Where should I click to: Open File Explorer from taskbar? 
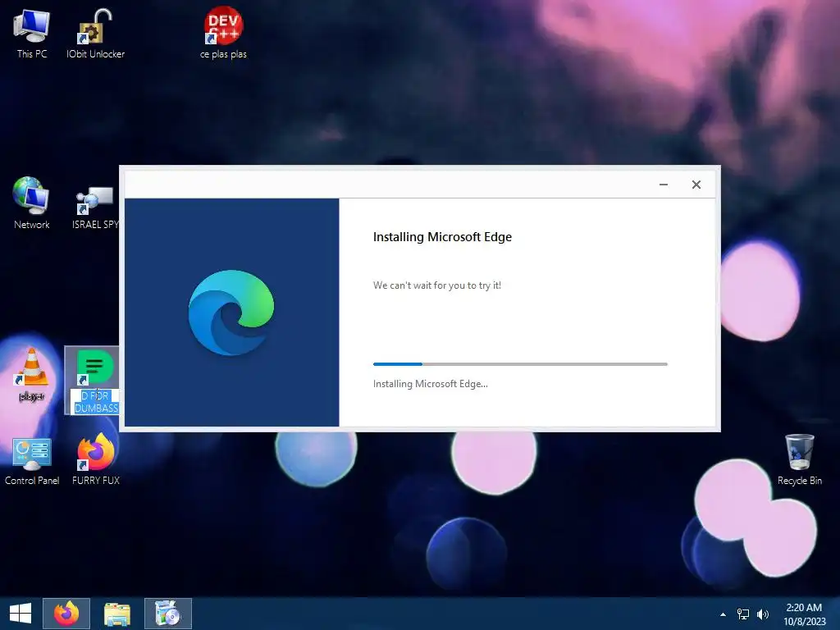point(117,614)
